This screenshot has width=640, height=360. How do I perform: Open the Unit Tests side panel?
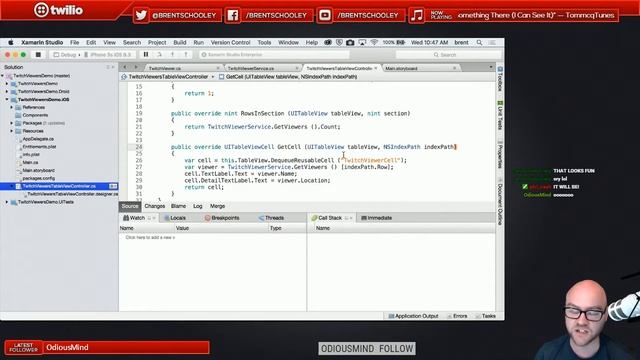tap(500, 116)
